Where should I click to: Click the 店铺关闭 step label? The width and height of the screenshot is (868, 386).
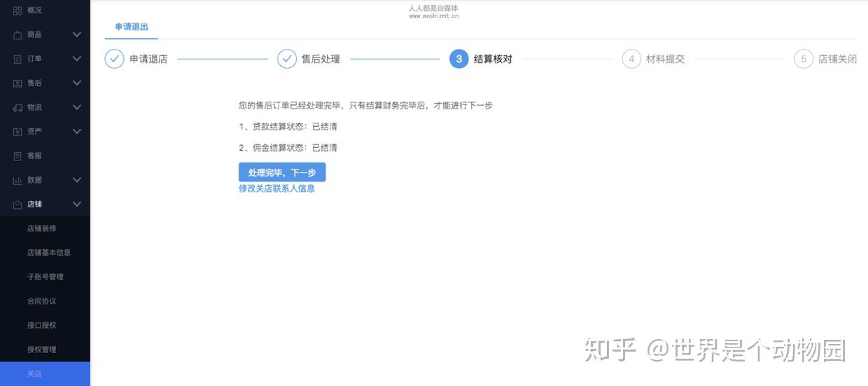click(x=837, y=59)
